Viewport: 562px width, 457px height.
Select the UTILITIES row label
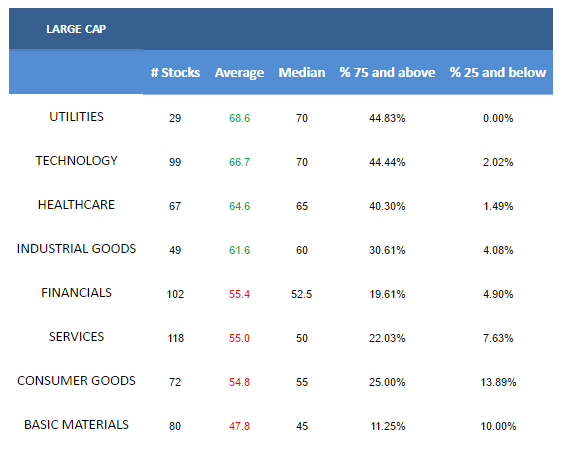pos(76,117)
